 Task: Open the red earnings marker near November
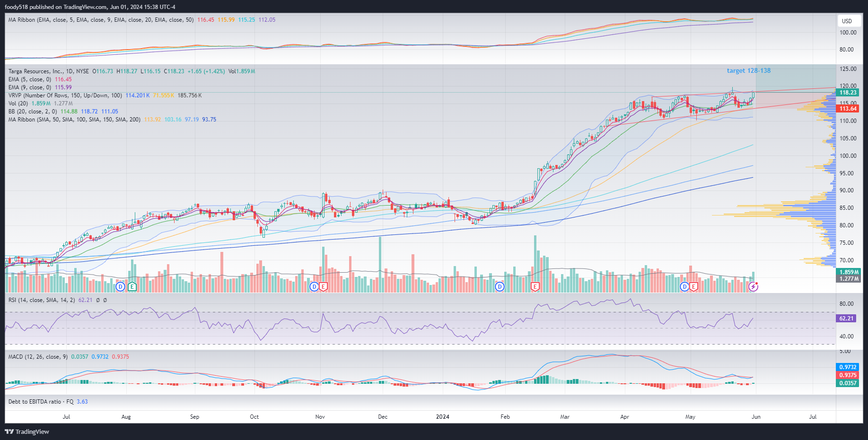tap(323, 286)
